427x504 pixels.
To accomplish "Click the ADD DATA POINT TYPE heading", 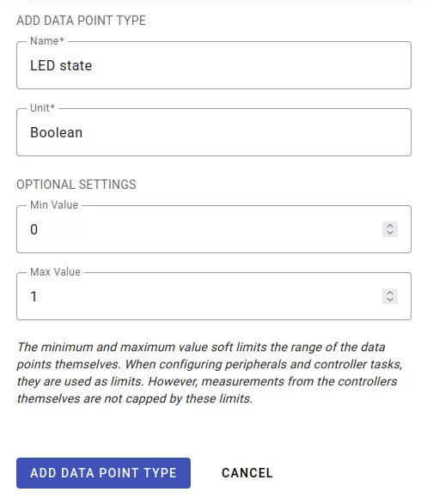I will click(x=81, y=21).
